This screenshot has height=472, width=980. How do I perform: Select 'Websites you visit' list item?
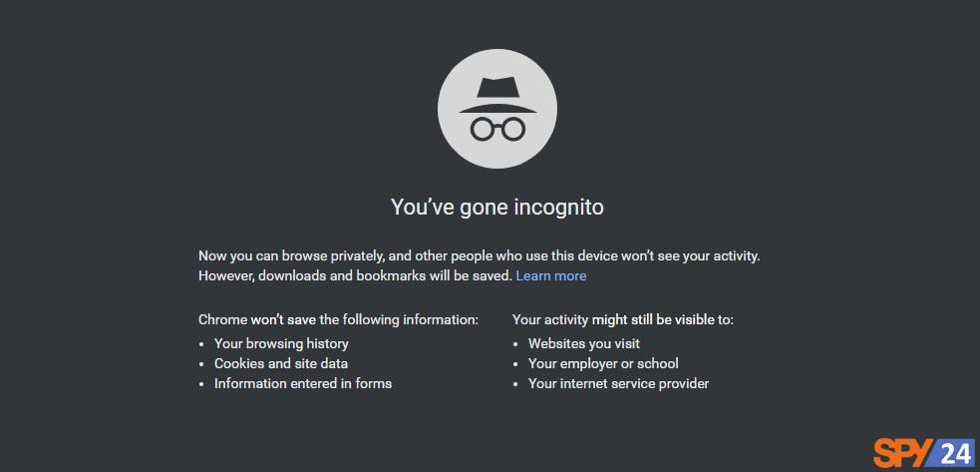(584, 343)
